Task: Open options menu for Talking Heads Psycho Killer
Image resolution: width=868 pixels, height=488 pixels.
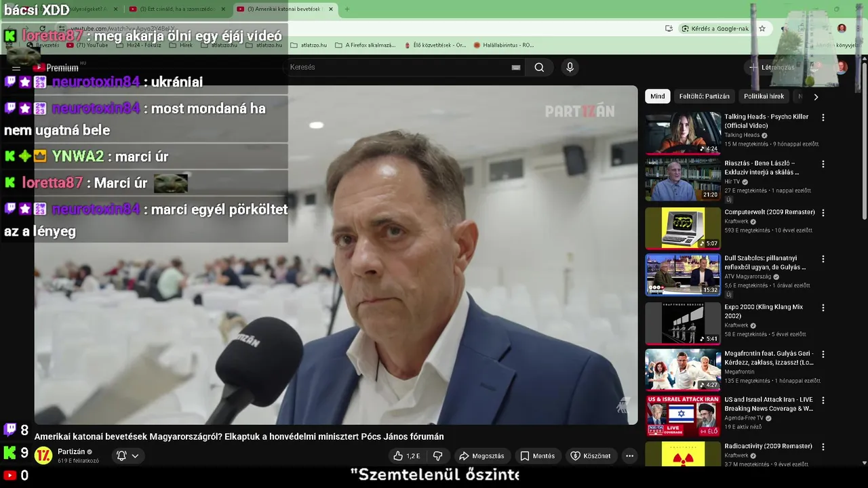Action: pos(823,117)
